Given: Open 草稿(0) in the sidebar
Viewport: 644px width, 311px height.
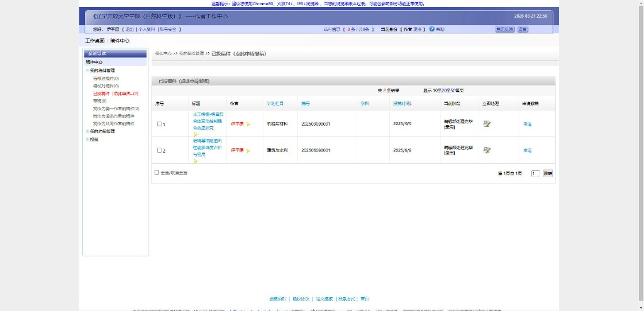Looking at the screenshot, I should click(100, 101).
